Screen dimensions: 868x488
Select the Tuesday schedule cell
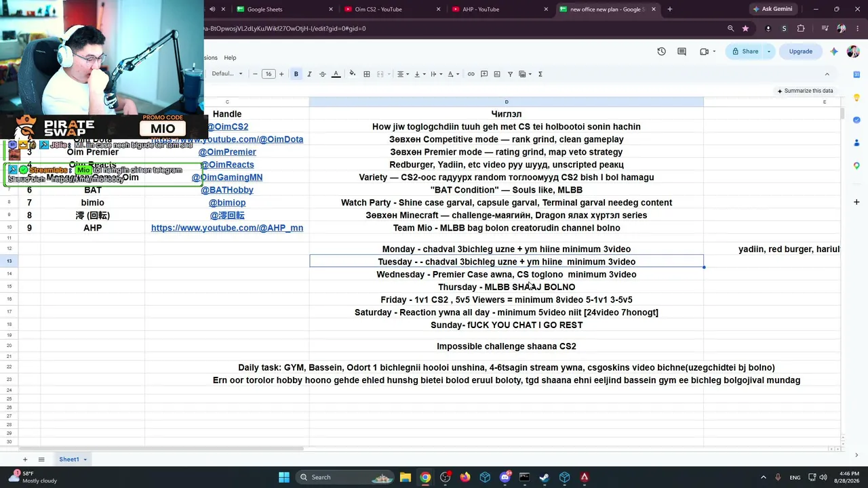point(507,262)
